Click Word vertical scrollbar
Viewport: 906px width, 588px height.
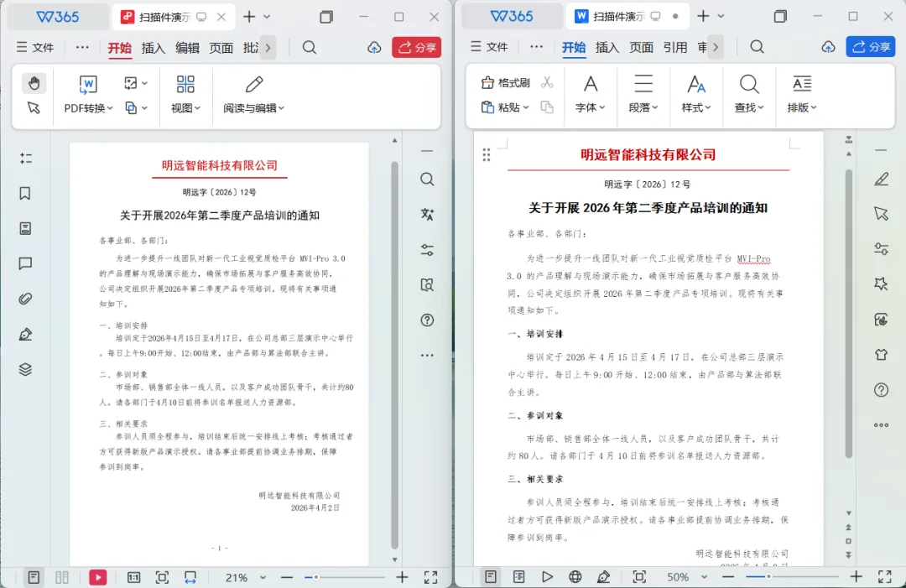click(849, 313)
